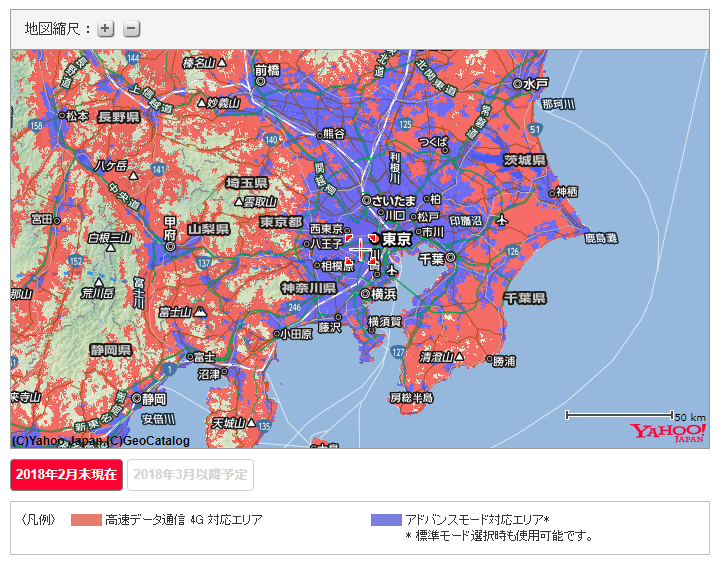723x567 pixels.
Task: Select the 2018年2月末現在 coverage tab
Action: [66, 474]
